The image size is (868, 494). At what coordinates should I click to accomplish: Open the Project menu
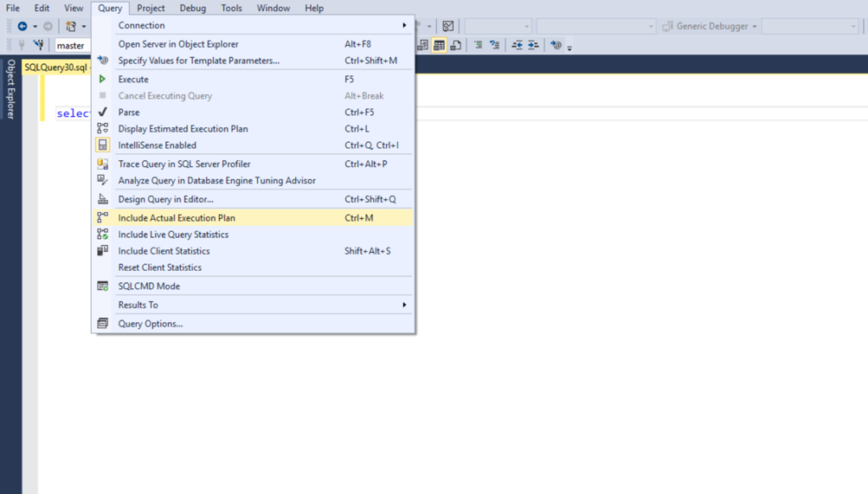tap(151, 8)
